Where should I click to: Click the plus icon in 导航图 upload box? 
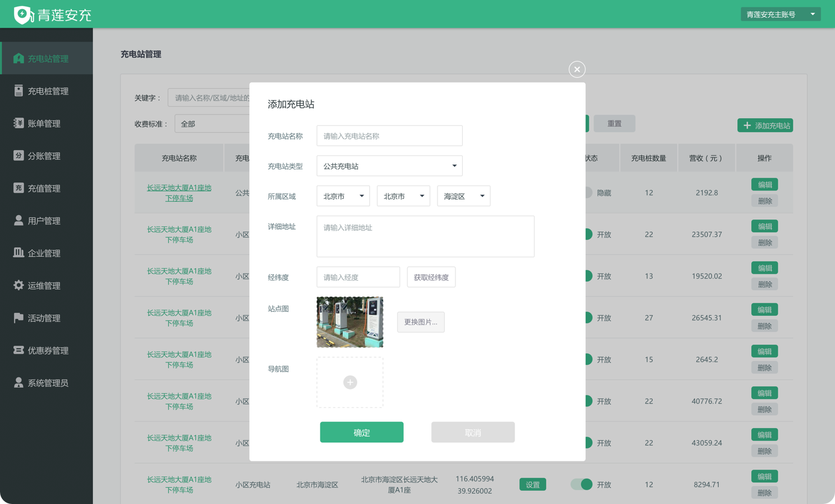(x=350, y=382)
